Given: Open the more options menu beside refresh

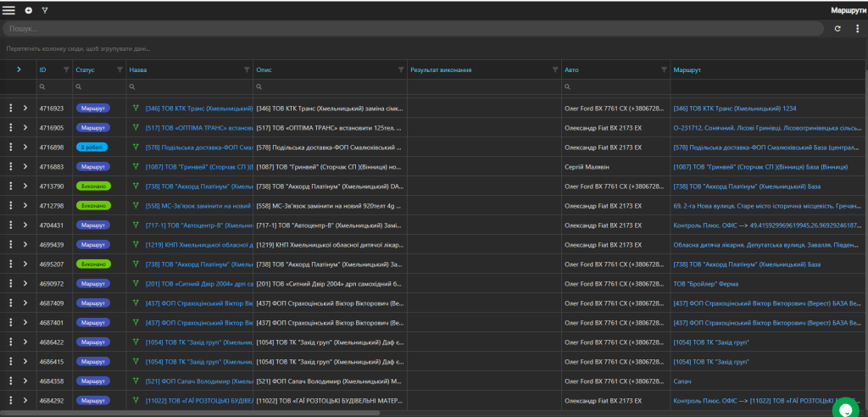Looking at the screenshot, I should coord(857,29).
